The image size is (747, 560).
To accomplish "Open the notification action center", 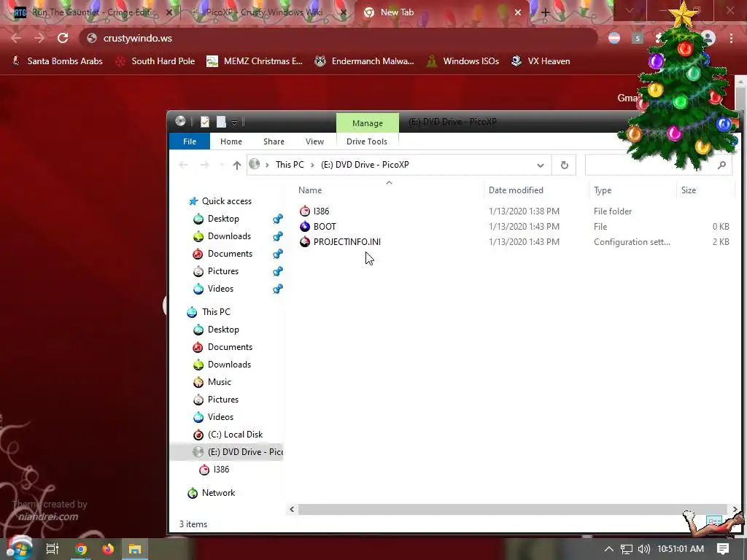I will click(x=723, y=549).
